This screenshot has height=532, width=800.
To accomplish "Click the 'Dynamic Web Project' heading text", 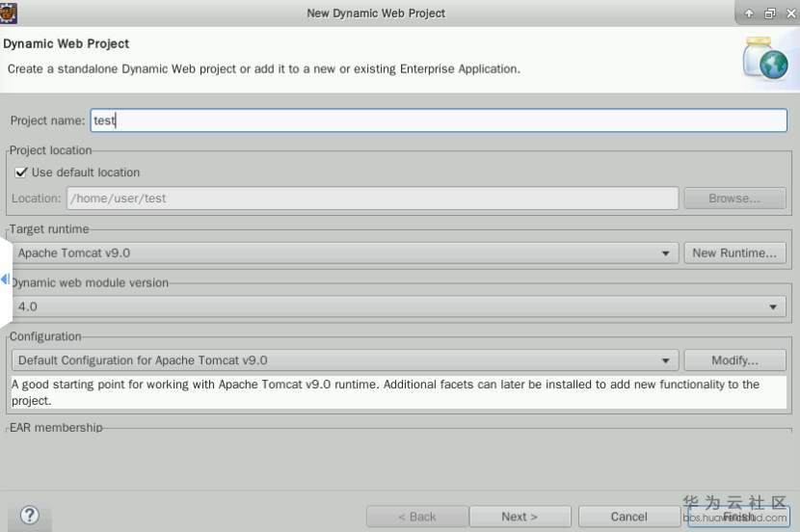I will tap(66, 44).
